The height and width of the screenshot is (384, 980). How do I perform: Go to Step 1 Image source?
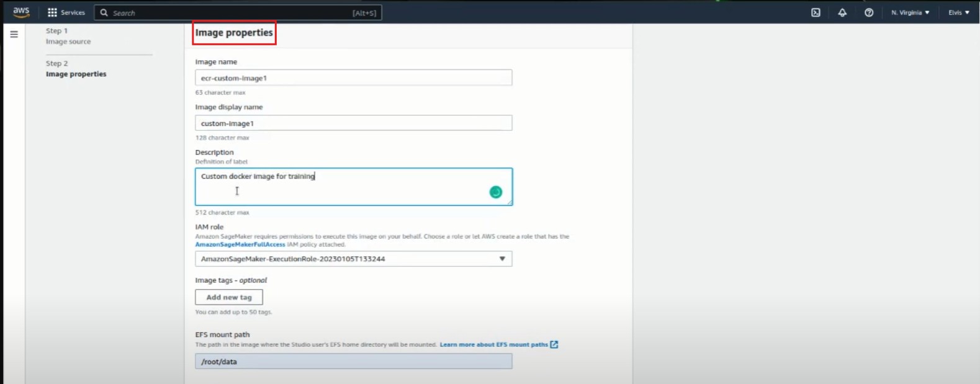tap(68, 42)
